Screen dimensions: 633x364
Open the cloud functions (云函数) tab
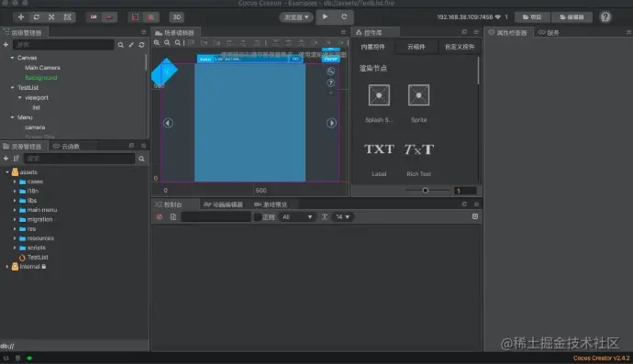(67, 146)
